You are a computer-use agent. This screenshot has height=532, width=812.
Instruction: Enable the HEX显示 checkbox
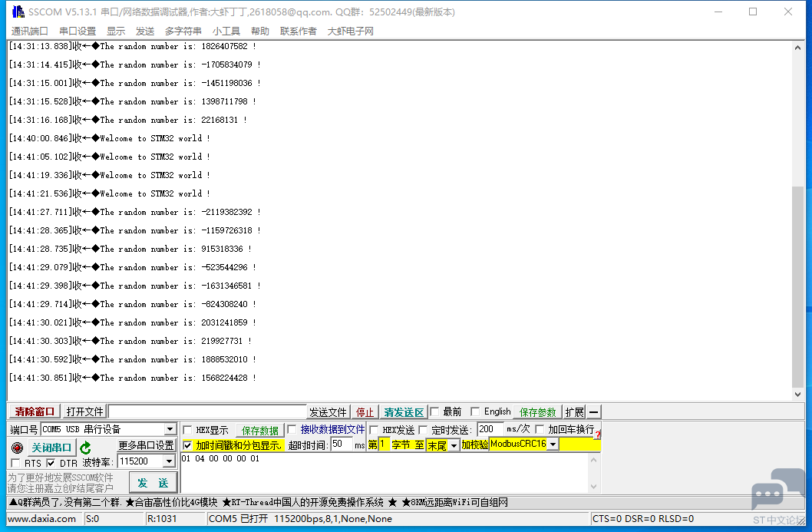click(188, 430)
